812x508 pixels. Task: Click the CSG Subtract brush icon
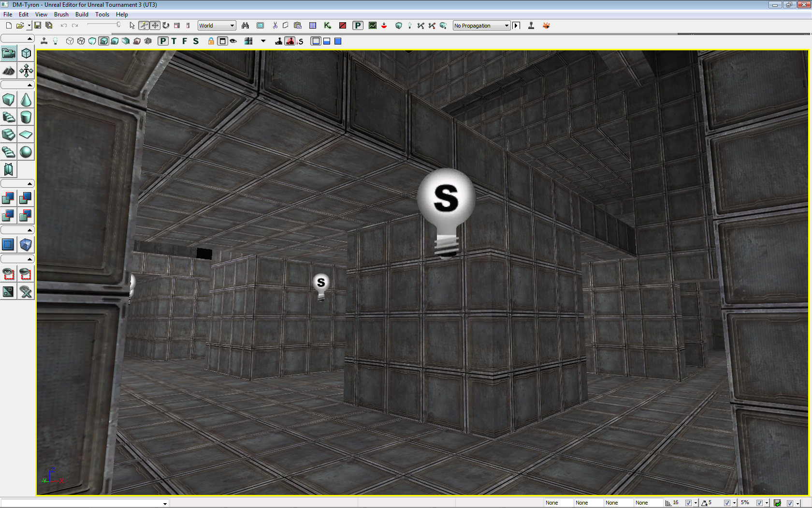[26, 198]
